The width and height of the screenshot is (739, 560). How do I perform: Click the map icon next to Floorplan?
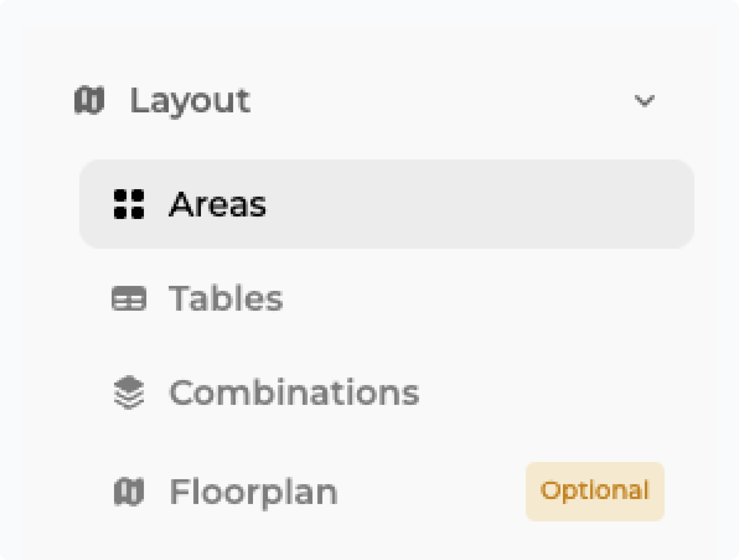[x=129, y=491]
